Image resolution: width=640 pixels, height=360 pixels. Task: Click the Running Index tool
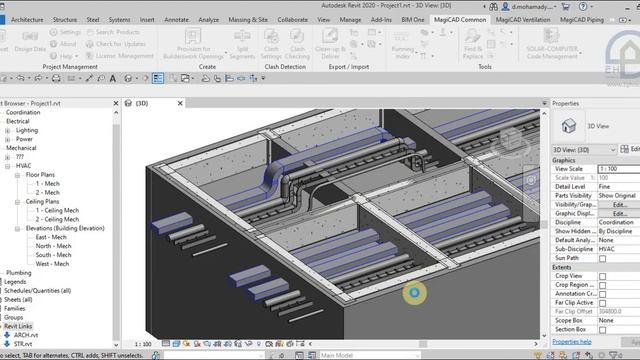coord(401,37)
